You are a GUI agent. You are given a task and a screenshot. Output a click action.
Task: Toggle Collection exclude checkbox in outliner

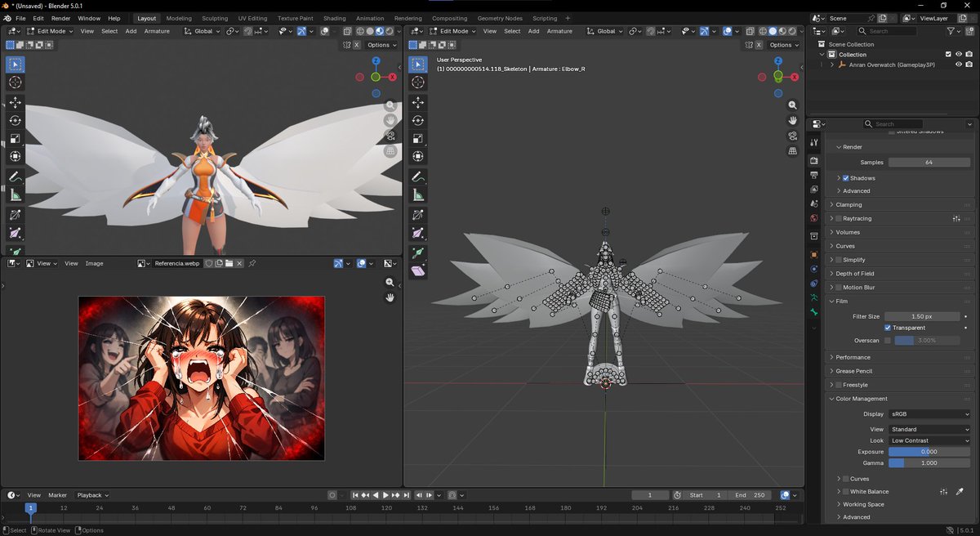pyautogui.click(x=948, y=55)
